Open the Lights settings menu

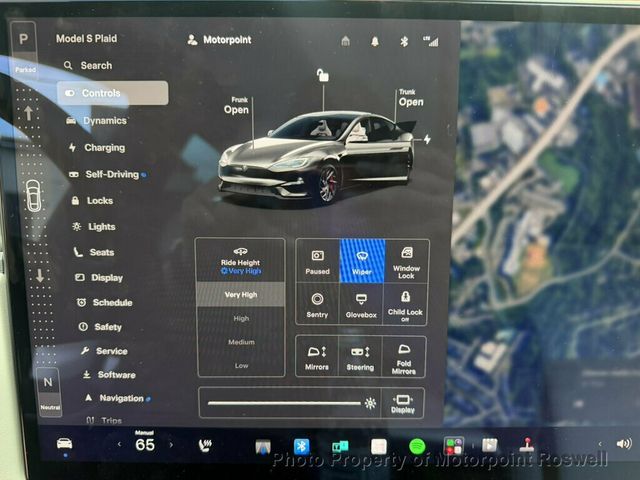click(x=94, y=227)
